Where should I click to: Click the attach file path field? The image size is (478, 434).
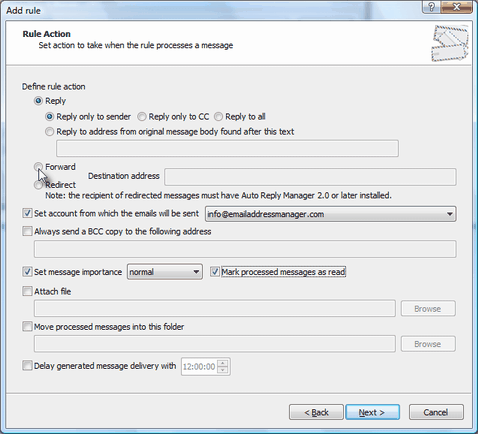[215, 308]
